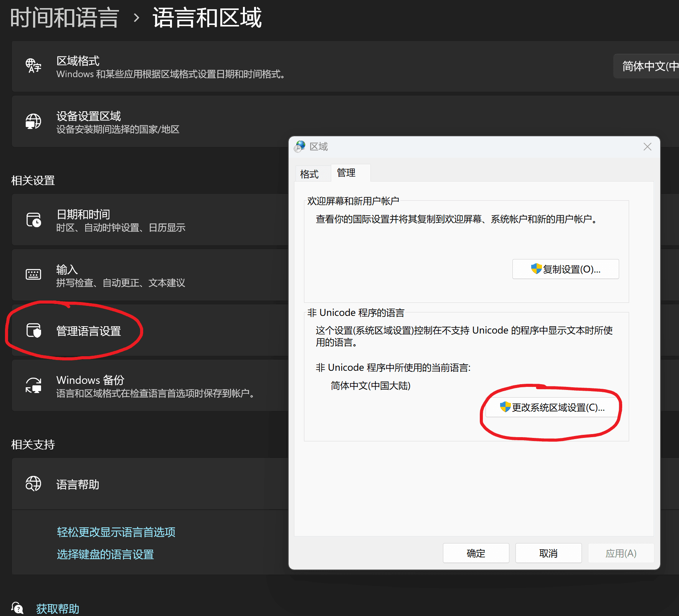The height and width of the screenshot is (616, 679).
Task: Click the Windows 备份 sync icon
Action: pyautogui.click(x=33, y=385)
